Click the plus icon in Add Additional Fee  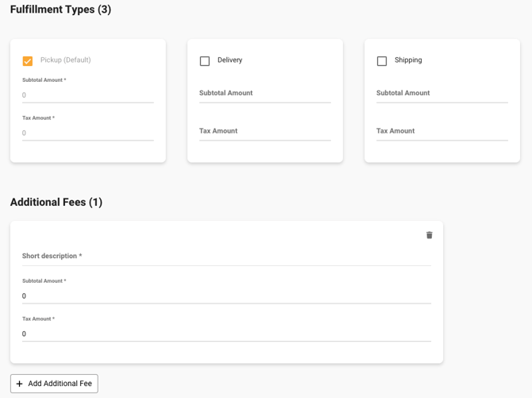20,384
